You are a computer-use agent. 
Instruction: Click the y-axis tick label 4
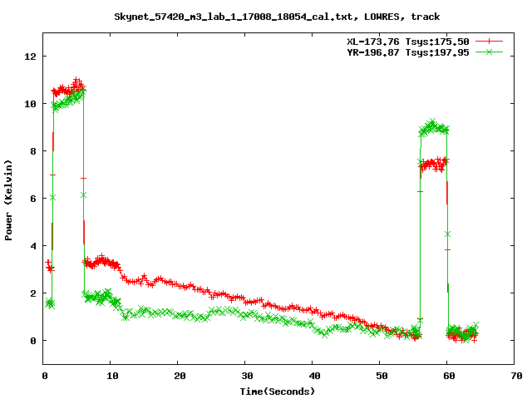(33, 246)
